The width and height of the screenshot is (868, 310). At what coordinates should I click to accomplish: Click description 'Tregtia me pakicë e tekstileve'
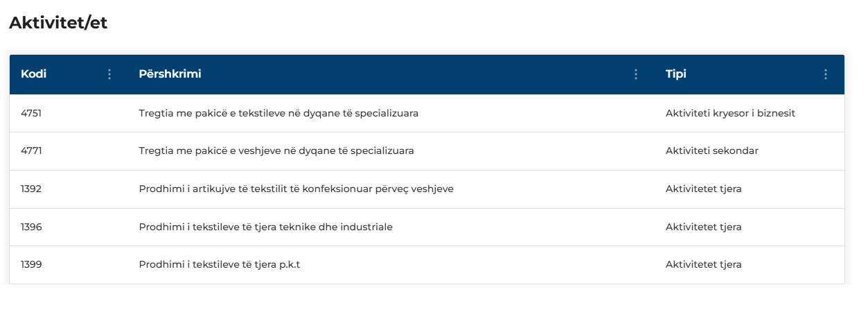tap(278, 113)
